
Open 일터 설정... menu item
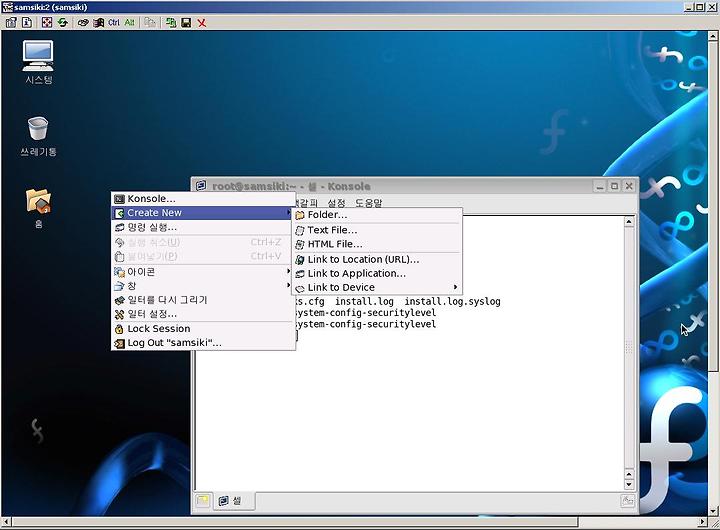[202, 314]
